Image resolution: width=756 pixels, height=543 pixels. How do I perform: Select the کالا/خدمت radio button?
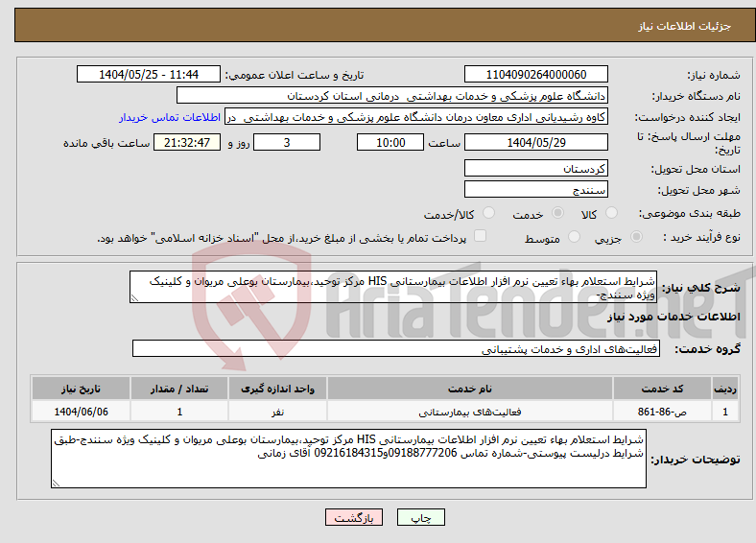coord(489,213)
